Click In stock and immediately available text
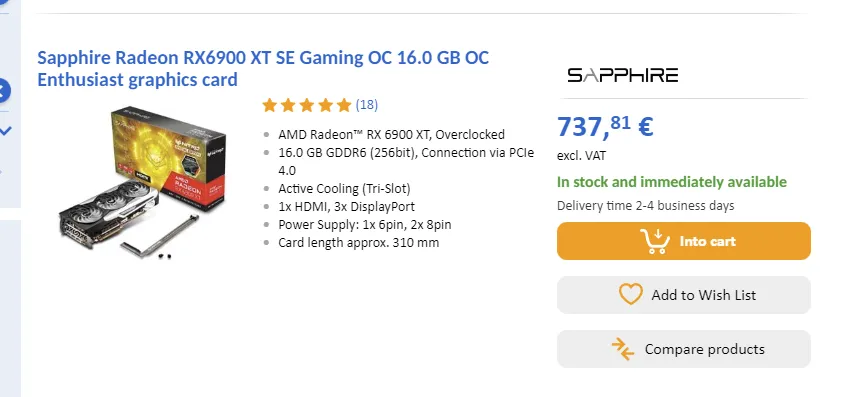 [672, 182]
